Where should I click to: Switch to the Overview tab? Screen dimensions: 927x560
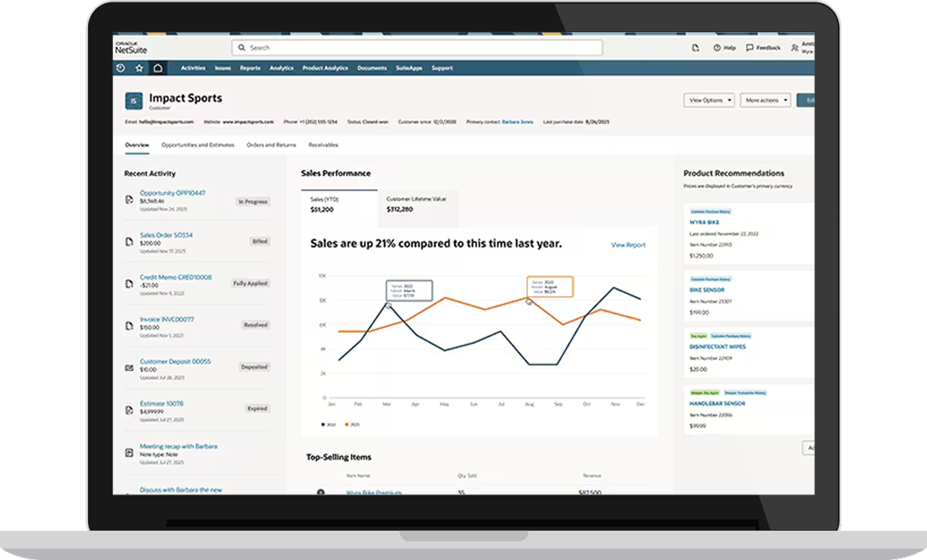point(137,145)
